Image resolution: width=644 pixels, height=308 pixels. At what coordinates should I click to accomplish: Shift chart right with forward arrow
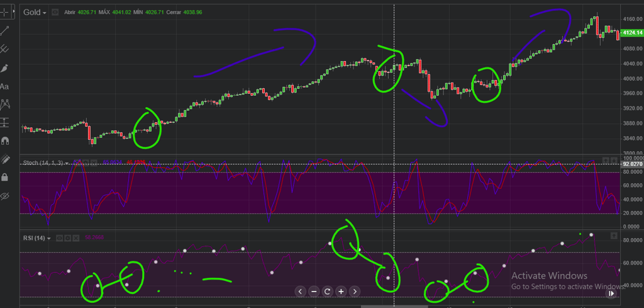[x=355, y=292]
